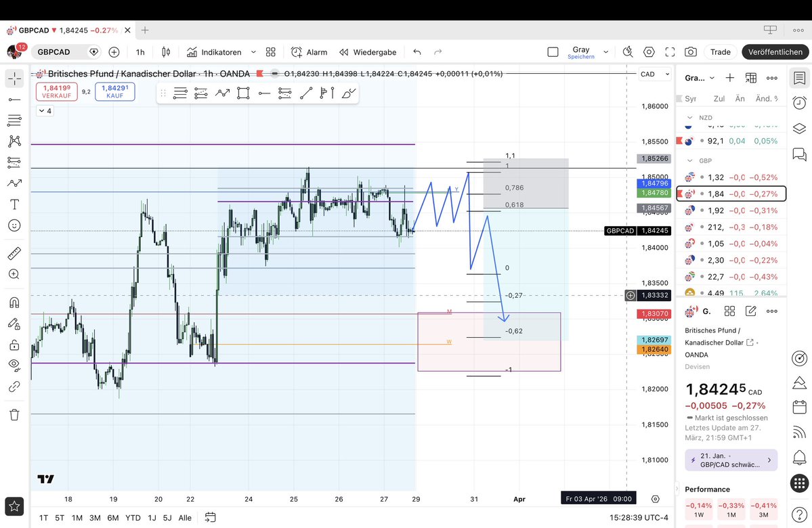The height and width of the screenshot is (528, 812).
Task: Click the link drawings icon
Action: (14, 386)
